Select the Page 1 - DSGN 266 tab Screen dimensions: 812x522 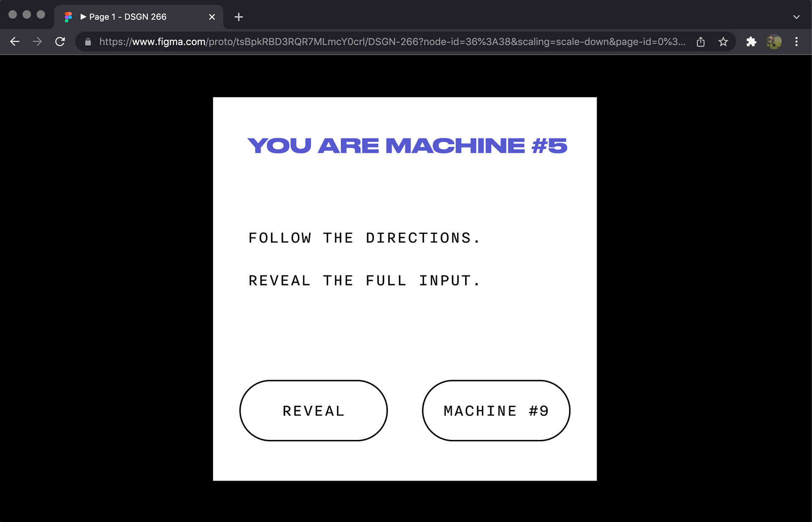point(139,17)
